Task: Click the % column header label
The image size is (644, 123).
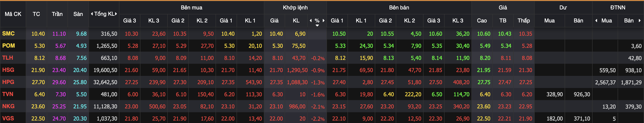Action: click(x=317, y=21)
